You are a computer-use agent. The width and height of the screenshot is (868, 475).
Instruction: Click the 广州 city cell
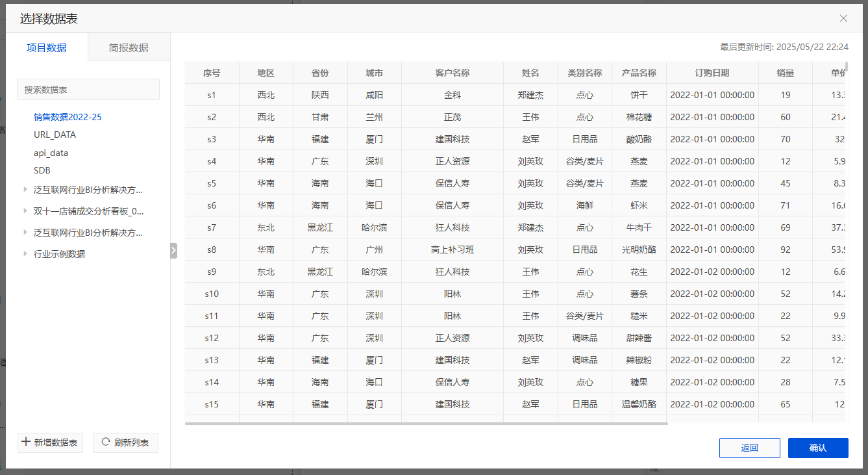[374, 250]
